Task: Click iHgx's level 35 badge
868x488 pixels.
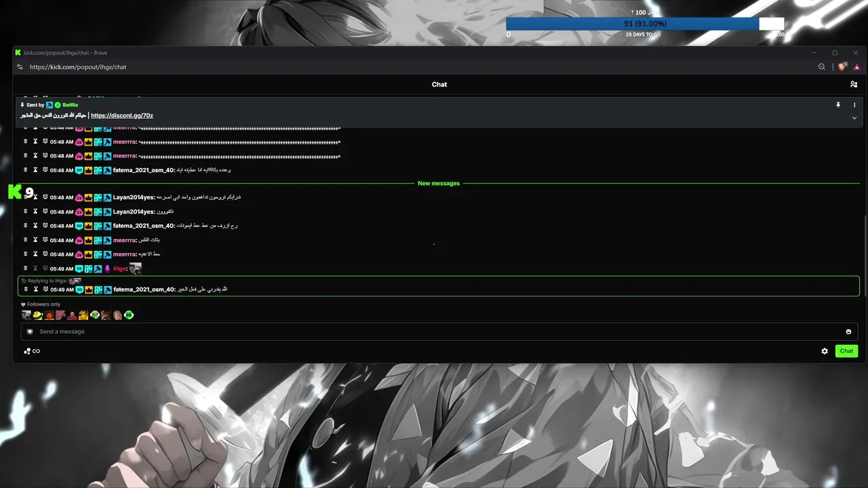Action: pyautogui.click(x=79, y=269)
